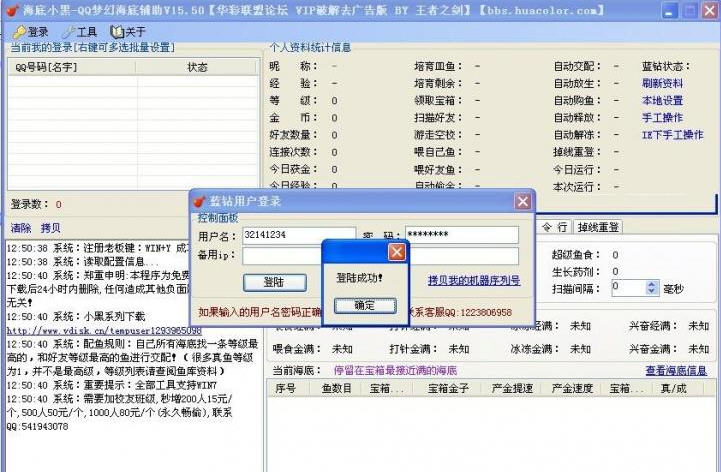
Task: Click log line containing QQ:541943078
Action: click(37, 426)
